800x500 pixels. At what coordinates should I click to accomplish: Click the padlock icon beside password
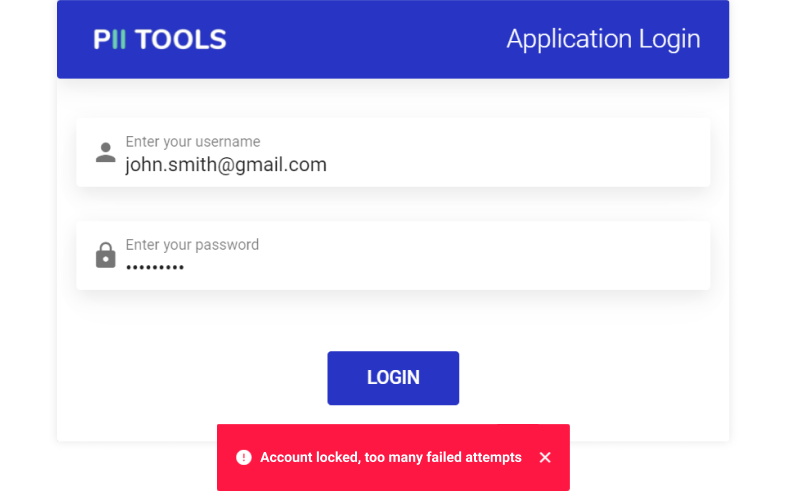click(106, 255)
